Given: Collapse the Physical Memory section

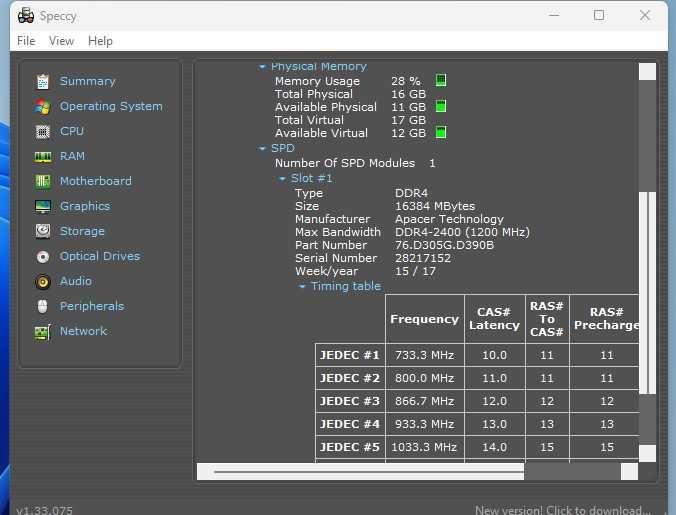Looking at the screenshot, I should point(262,67).
